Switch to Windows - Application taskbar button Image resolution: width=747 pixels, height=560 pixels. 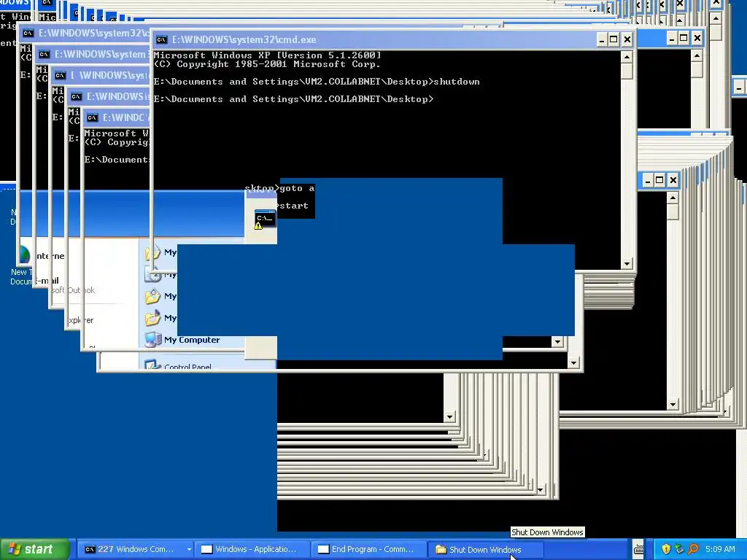pos(252,549)
